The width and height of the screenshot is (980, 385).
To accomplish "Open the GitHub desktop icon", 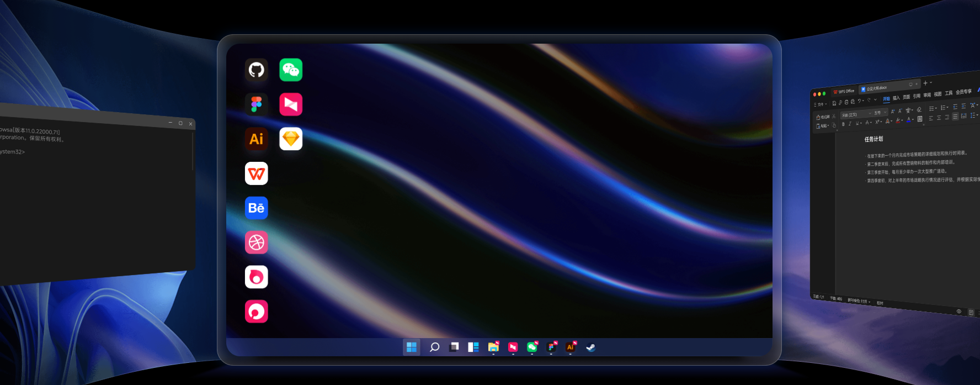I will (x=256, y=70).
